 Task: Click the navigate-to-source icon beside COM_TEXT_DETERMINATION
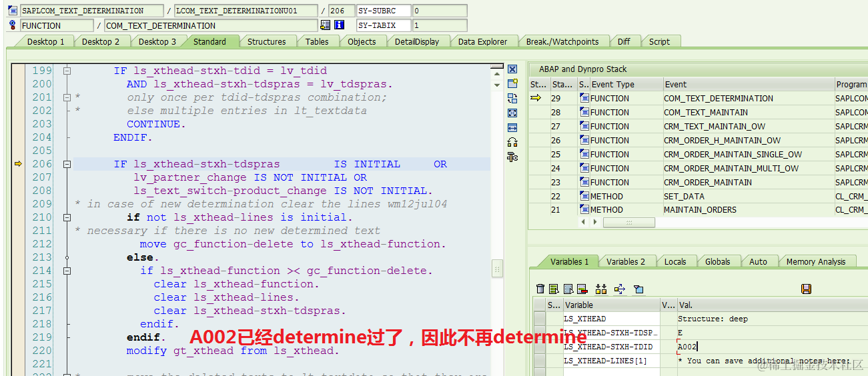[x=325, y=25]
